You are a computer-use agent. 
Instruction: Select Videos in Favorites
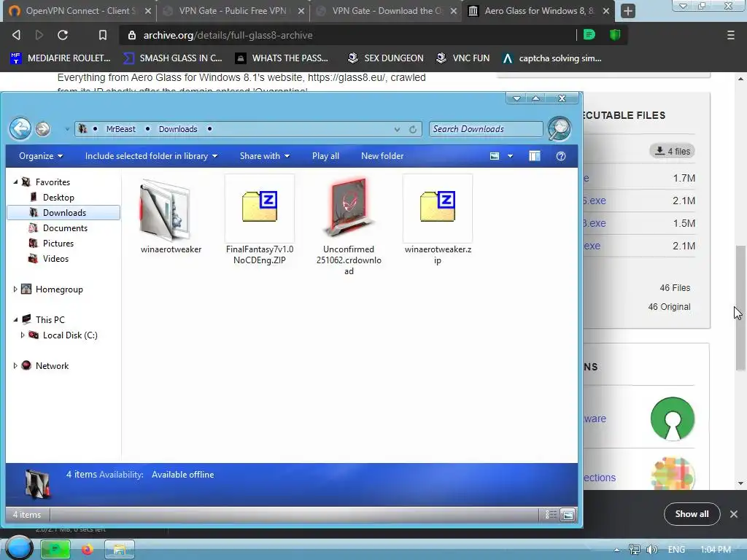coord(55,258)
